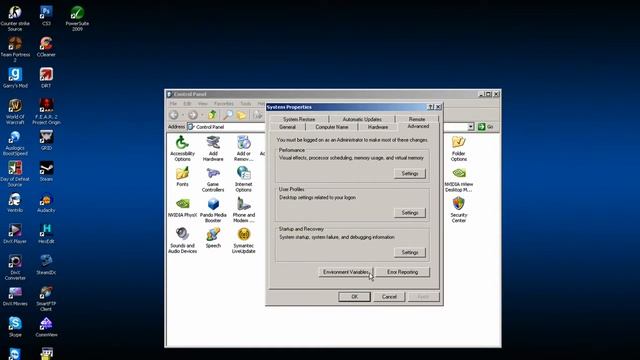Click the World of Warcraft desktop icon
Screen dimensions: 640x360
click(15, 111)
